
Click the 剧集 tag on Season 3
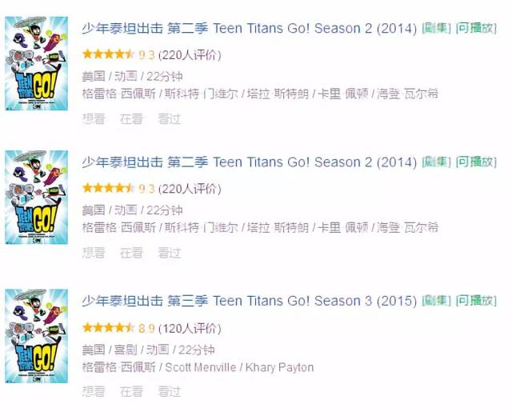click(x=436, y=301)
